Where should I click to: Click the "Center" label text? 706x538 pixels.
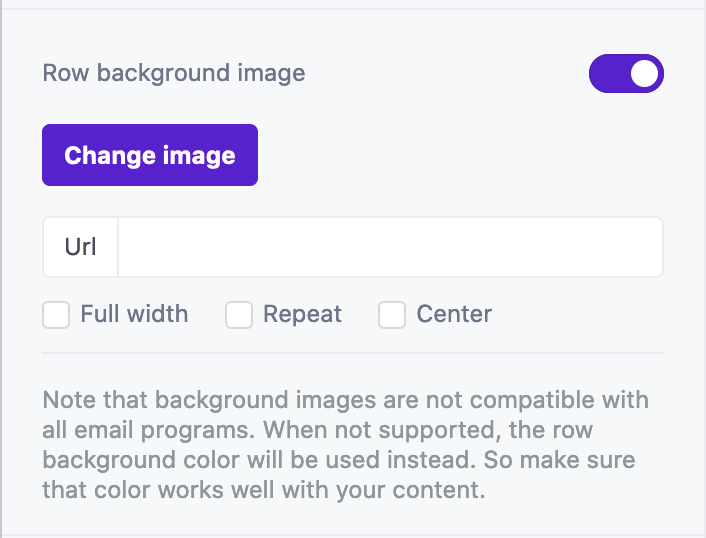pyautogui.click(x=454, y=314)
